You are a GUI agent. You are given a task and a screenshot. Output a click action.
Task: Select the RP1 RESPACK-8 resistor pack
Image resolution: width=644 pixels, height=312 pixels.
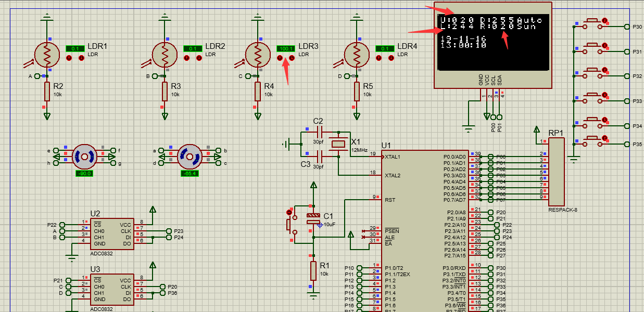pos(557,172)
